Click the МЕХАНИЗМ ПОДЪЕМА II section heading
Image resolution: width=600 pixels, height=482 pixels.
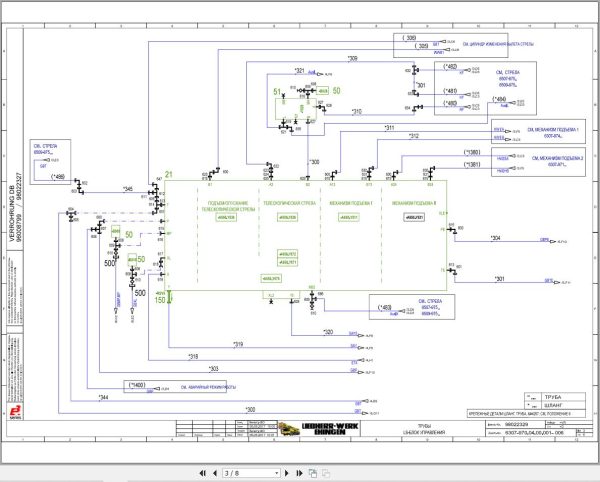tap(414, 203)
